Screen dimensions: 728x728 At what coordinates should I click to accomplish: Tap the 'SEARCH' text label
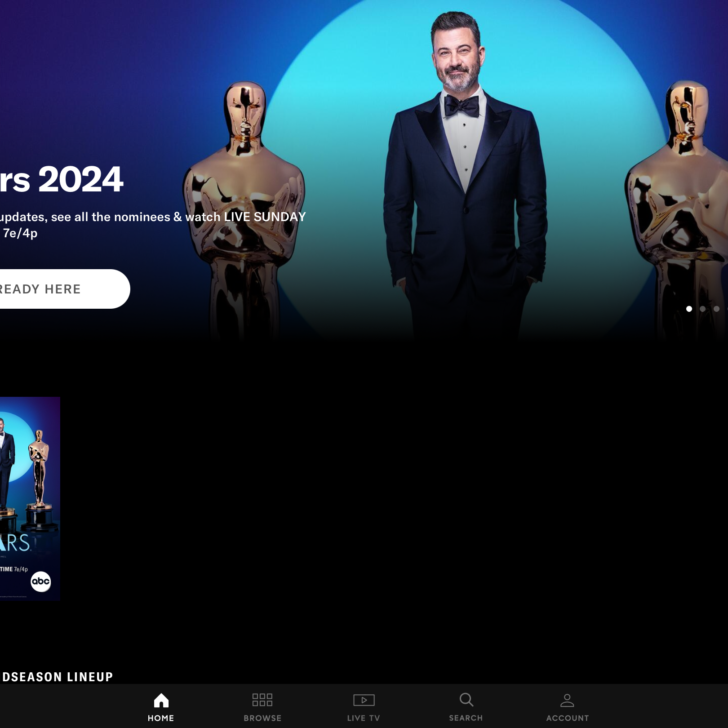click(466, 718)
